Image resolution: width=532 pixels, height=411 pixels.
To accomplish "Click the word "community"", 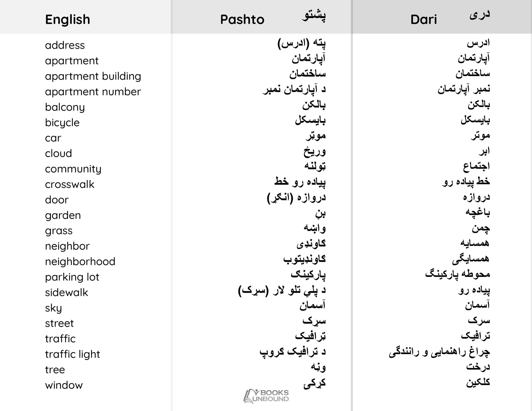I will [x=73, y=169].
